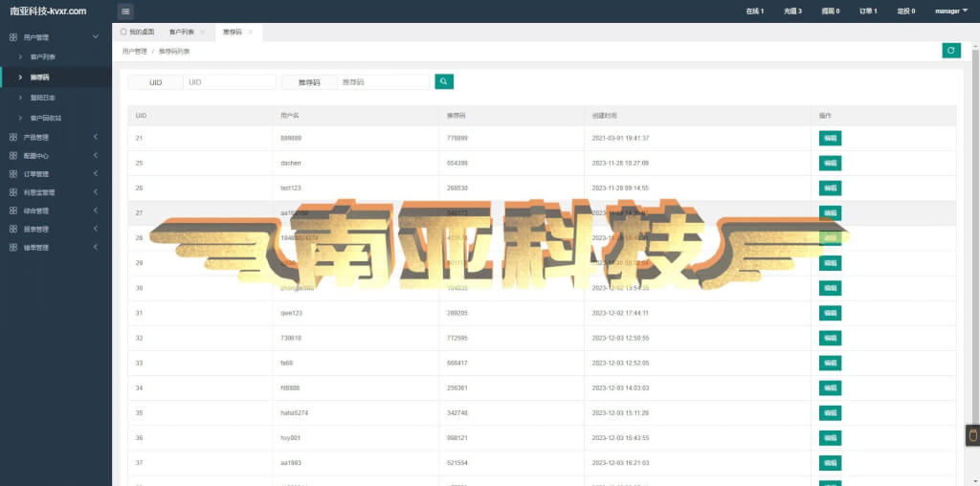Open the 定投 0 header indicator
980x486 pixels.
point(906,11)
